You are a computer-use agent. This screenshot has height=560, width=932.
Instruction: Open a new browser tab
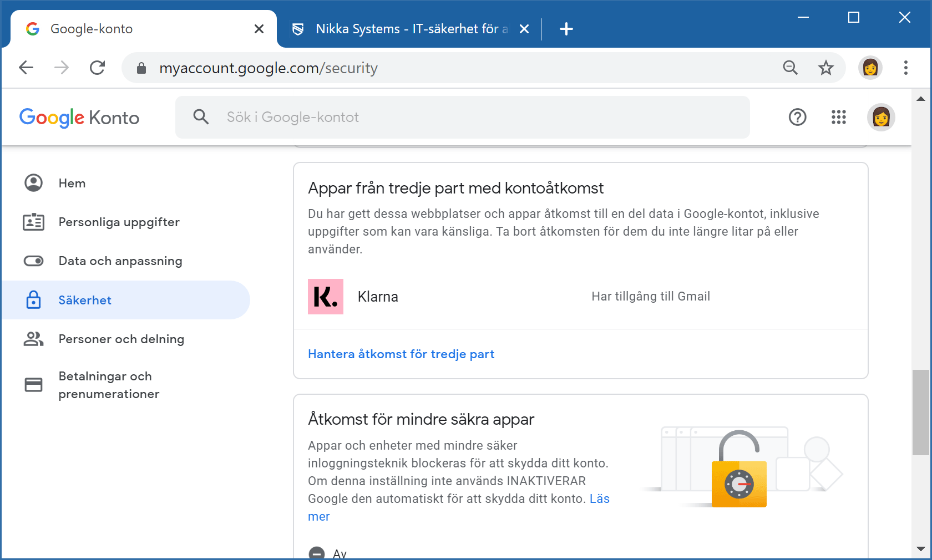[x=566, y=29]
